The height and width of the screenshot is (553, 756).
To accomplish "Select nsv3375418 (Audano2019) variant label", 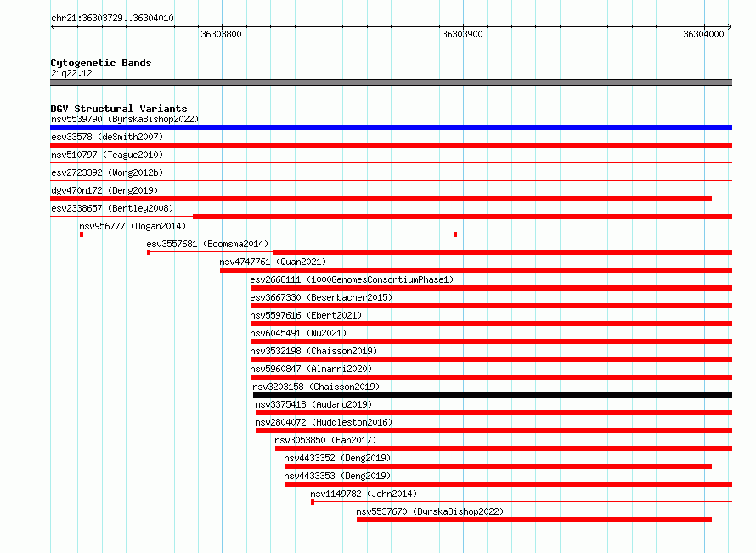I will 313,404.
